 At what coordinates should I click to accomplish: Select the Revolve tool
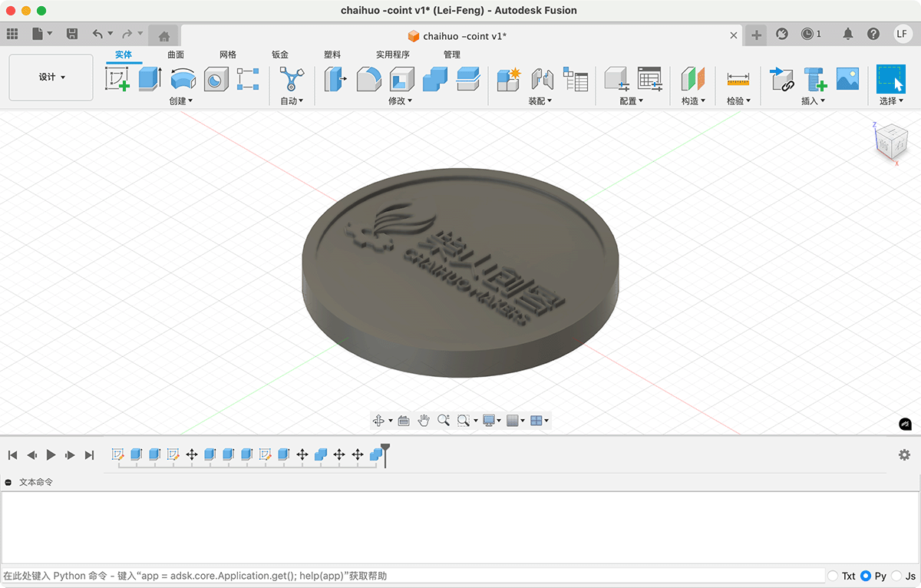click(x=183, y=79)
